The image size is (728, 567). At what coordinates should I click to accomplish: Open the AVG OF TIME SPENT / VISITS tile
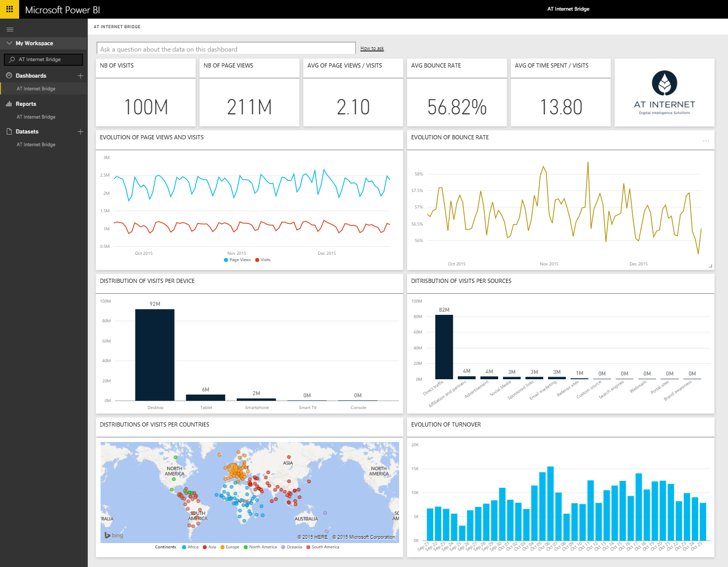561,93
